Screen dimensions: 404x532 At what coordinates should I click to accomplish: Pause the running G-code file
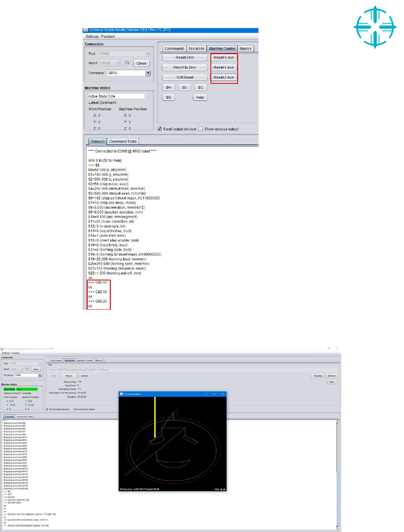pyautogui.click(x=69, y=376)
